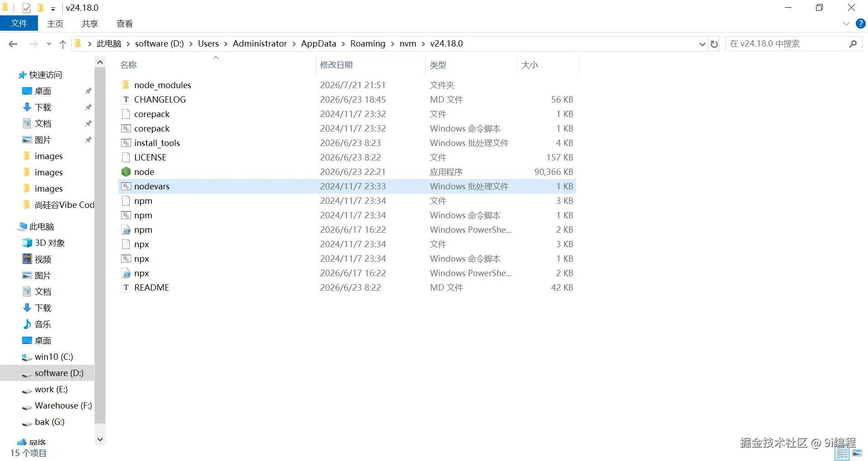Click the new folder quick access icon

41,8
